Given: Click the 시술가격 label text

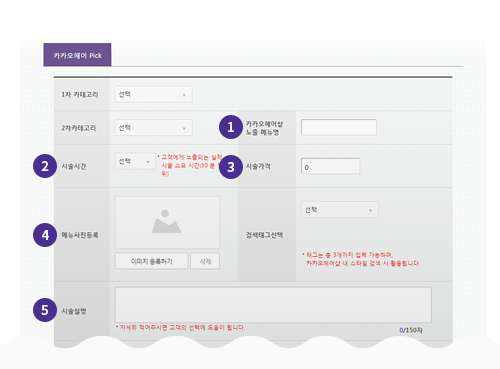Looking at the screenshot, I should coord(258,166).
